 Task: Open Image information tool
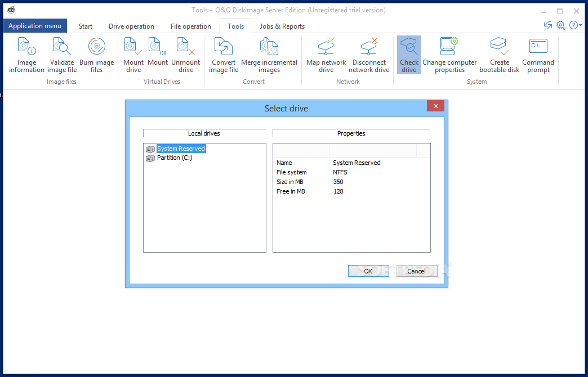pyautogui.click(x=26, y=55)
